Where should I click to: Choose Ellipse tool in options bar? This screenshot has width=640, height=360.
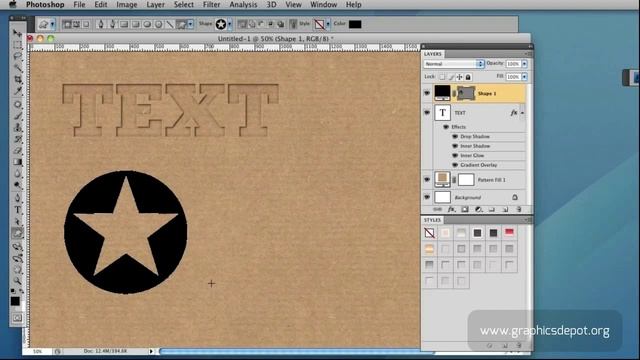(x=147, y=24)
